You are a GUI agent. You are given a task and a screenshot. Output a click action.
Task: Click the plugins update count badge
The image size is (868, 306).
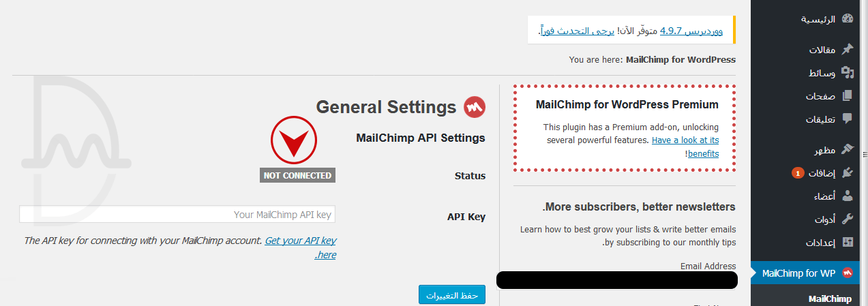click(x=798, y=174)
